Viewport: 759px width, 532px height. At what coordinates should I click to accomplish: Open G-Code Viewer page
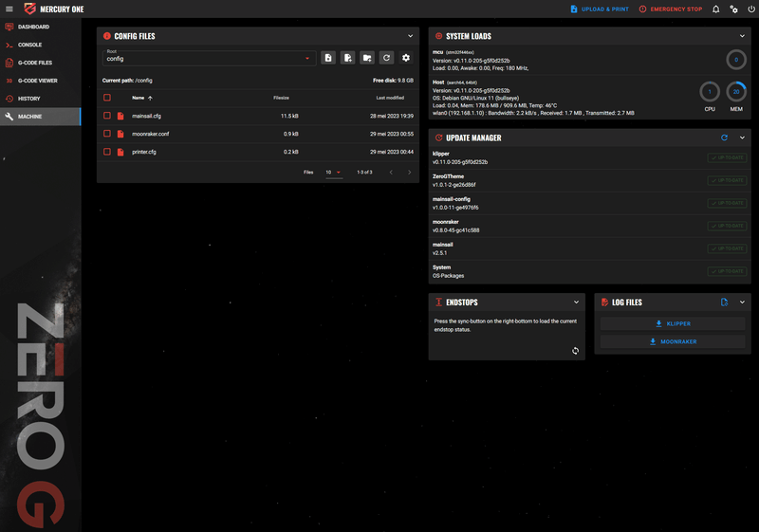point(41,81)
